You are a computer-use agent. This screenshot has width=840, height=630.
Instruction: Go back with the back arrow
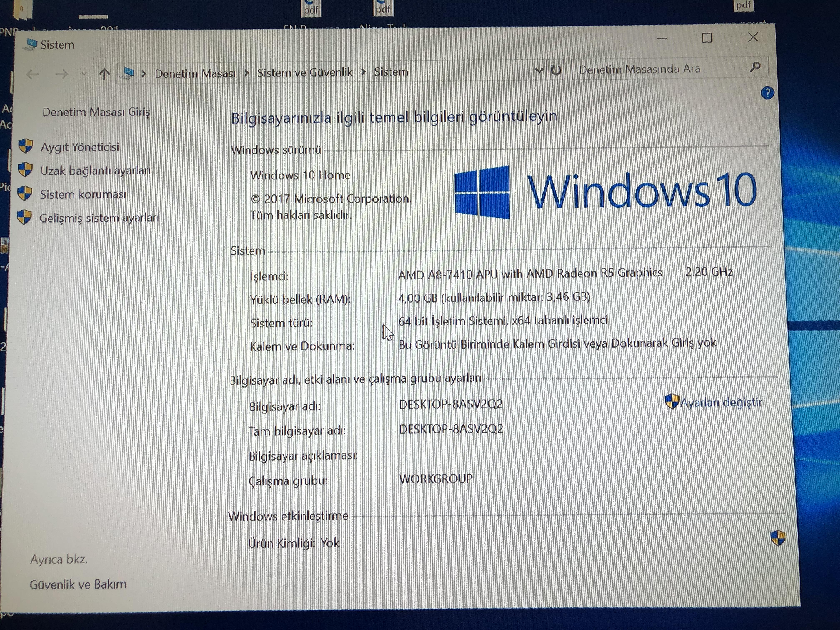[x=33, y=74]
